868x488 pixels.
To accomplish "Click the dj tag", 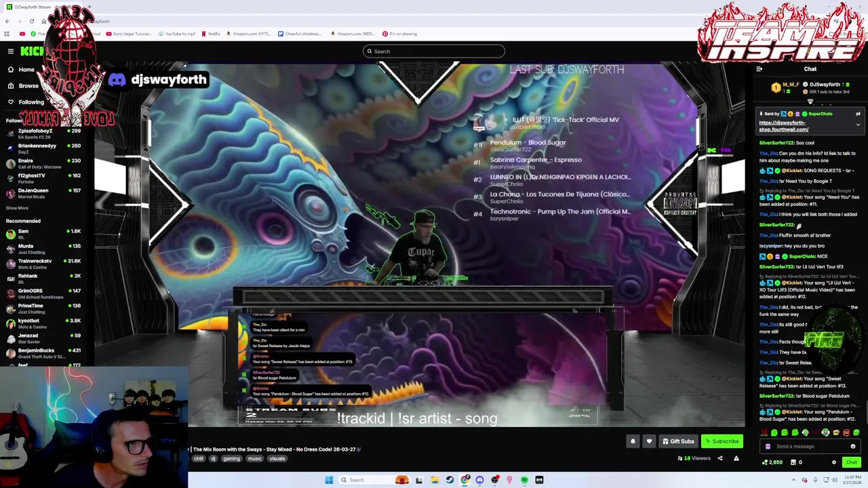I will [213, 459].
